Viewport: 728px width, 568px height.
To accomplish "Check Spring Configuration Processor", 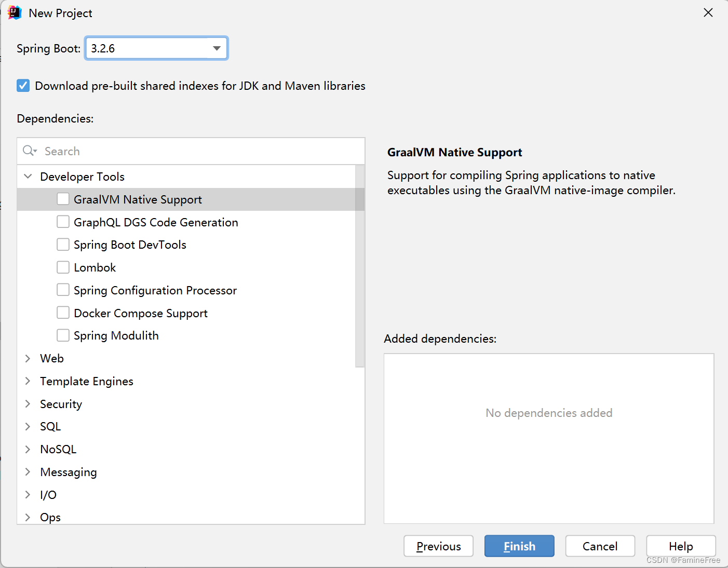I will [x=63, y=290].
